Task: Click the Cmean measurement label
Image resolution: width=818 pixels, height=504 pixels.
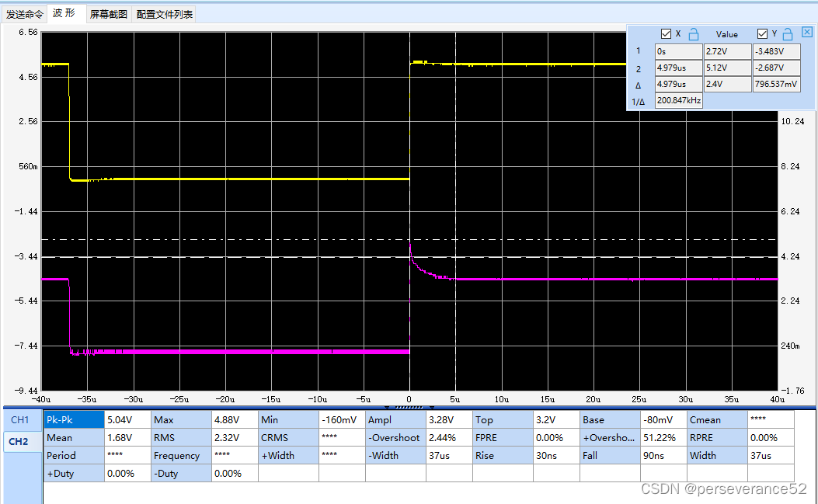Action: [717, 419]
